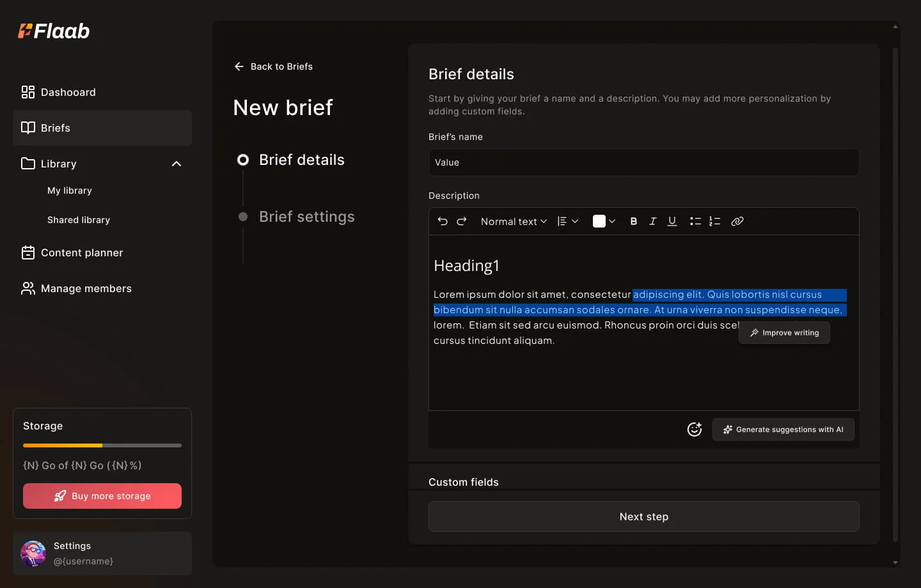Image resolution: width=921 pixels, height=588 pixels.
Task: Click the undo arrow in editor toolbar
Action: point(443,221)
